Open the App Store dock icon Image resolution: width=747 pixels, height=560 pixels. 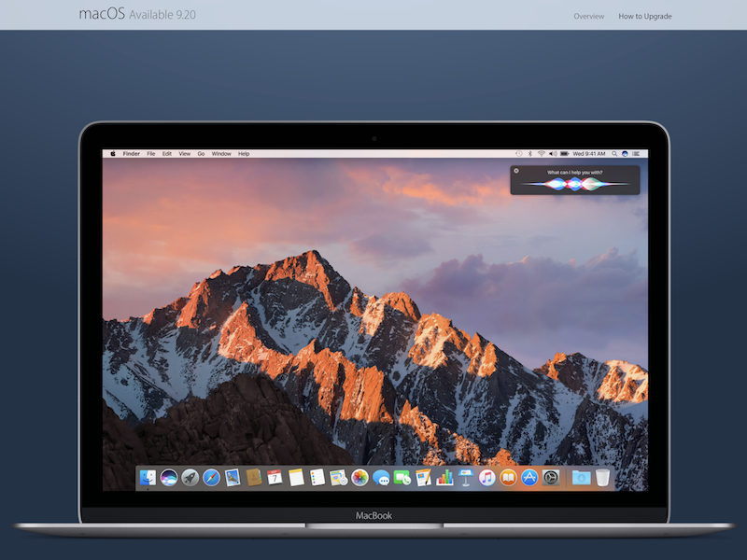click(x=529, y=478)
